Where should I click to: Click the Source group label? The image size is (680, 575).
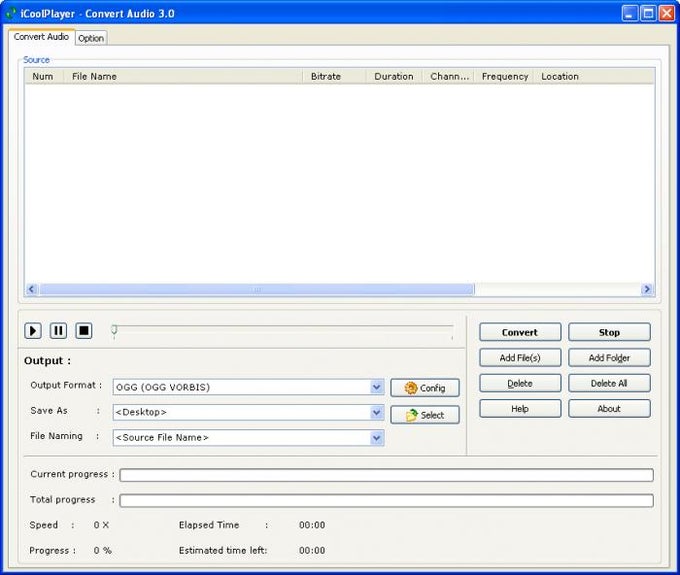[36, 60]
